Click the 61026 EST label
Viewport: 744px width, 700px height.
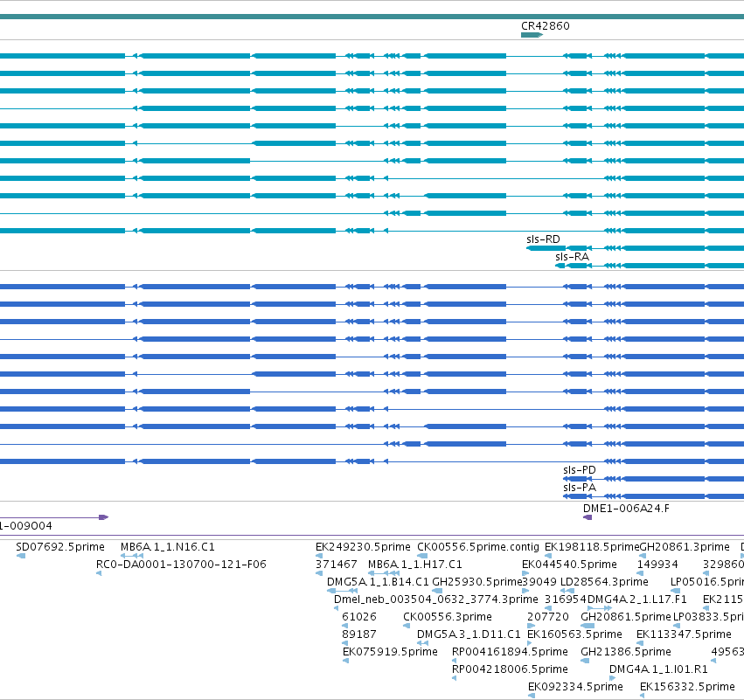(359, 618)
